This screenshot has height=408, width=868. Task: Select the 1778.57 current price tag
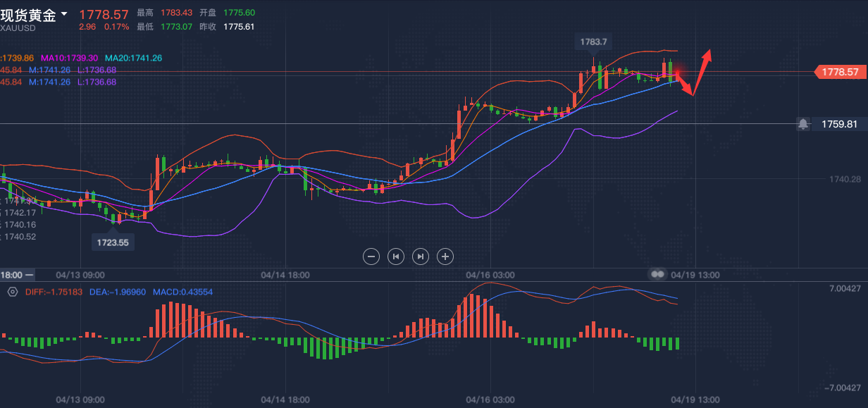pyautogui.click(x=840, y=72)
